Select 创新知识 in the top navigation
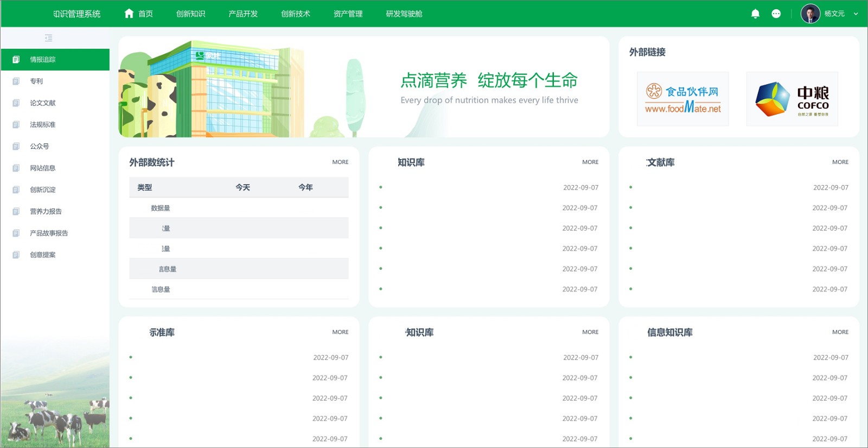 click(x=190, y=14)
